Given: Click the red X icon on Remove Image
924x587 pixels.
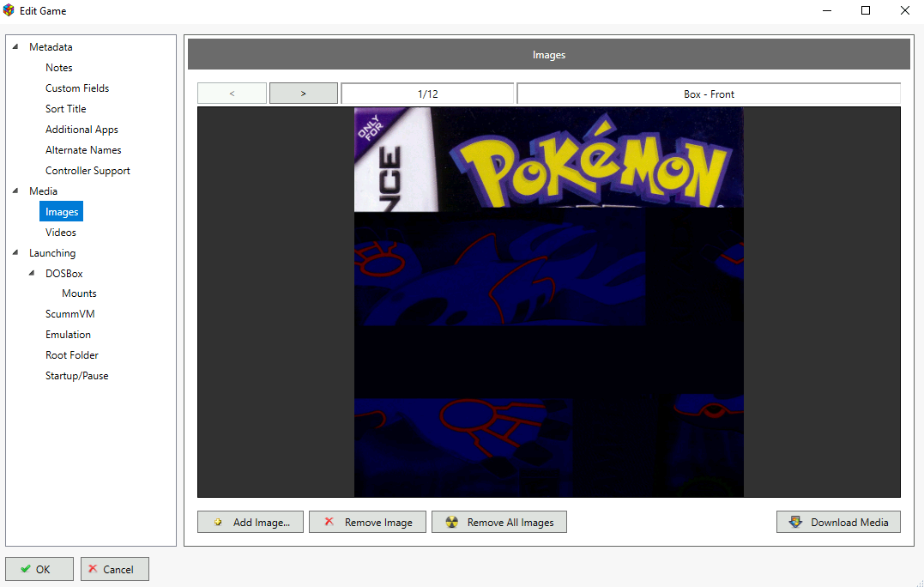Looking at the screenshot, I should click(329, 522).
